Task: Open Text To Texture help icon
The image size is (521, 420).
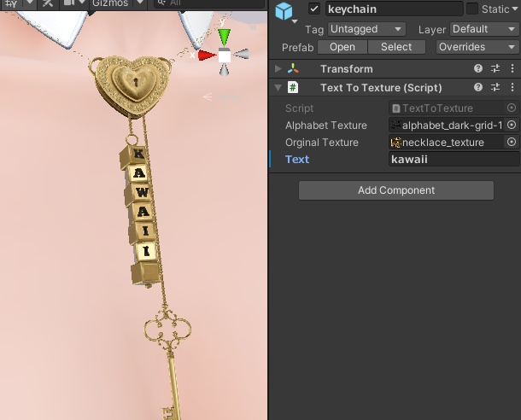Action: click(x=478, y=87)
